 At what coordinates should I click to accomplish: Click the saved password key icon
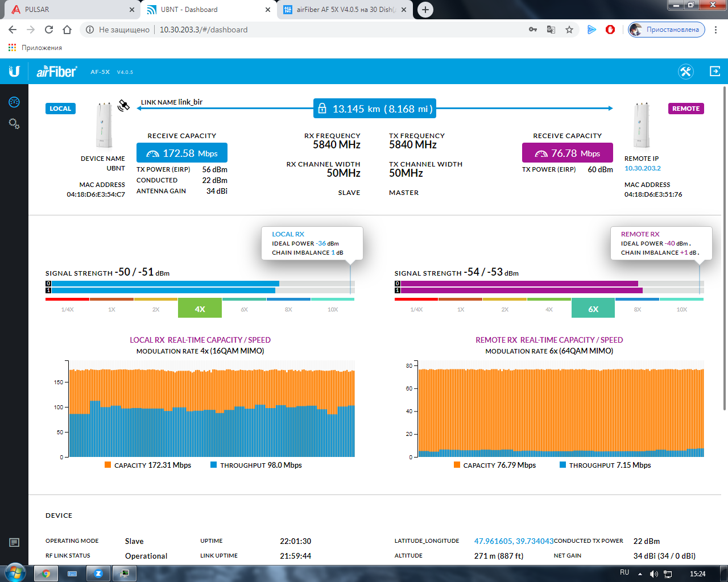click(x=533, y=30)
